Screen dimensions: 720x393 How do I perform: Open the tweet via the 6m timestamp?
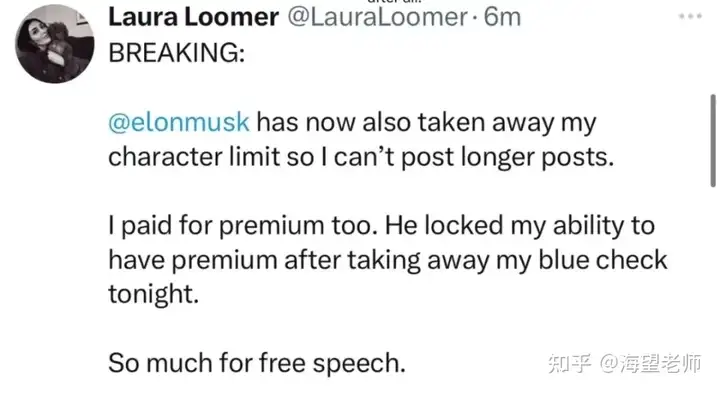(x=502, y=17)
